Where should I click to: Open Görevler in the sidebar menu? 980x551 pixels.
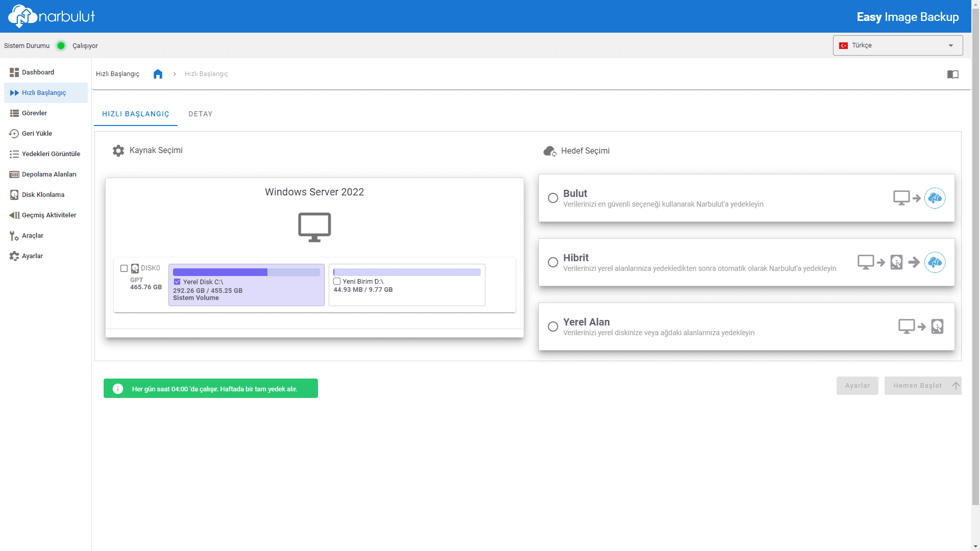(34, 113)
